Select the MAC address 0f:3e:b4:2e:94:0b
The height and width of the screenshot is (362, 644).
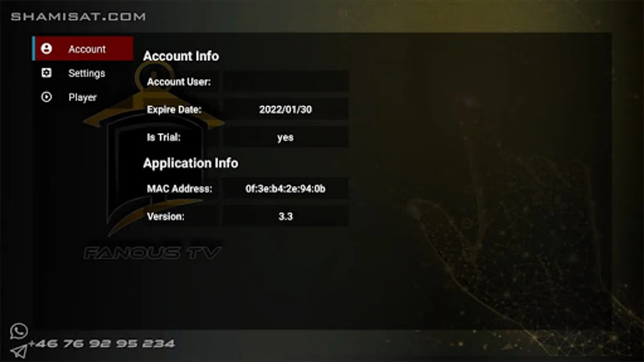coord(286,189)
